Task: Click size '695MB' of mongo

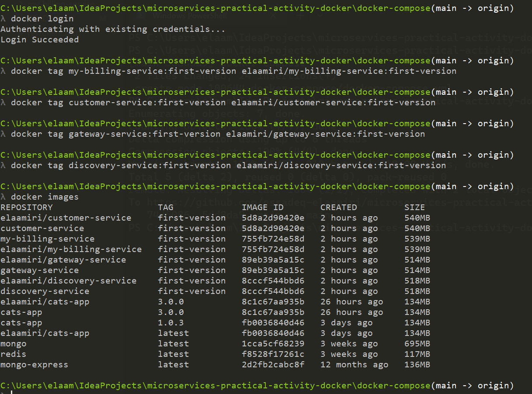Action: coord(417,344)
